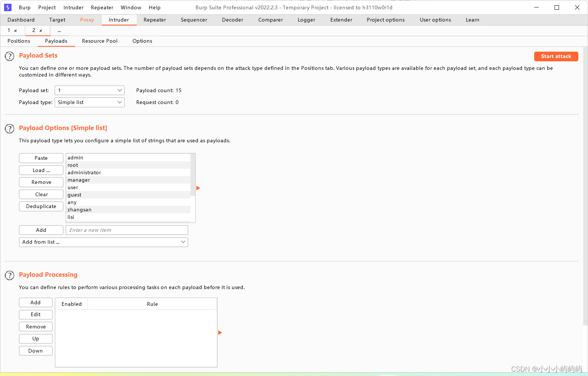Screen dimensions: 588x376
Task: Open new Intruder tab with ellipsis
Action: pyautogui.click(x=59, y=31)
